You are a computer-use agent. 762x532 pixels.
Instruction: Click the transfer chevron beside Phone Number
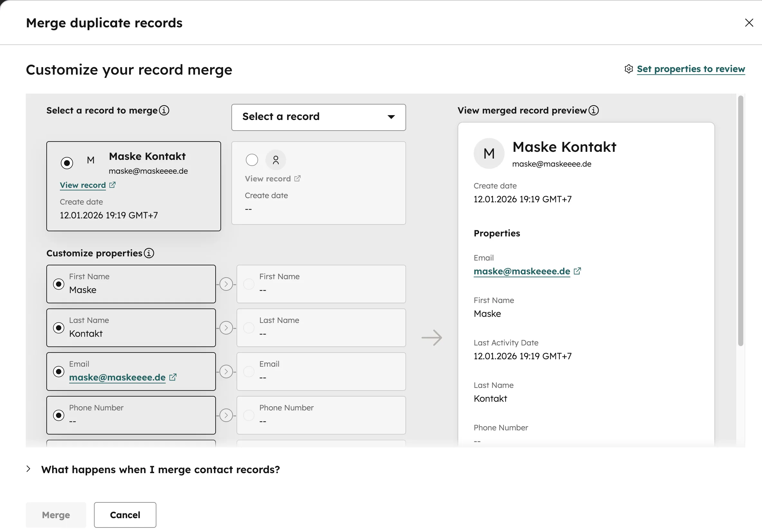(x=226, y=415)
